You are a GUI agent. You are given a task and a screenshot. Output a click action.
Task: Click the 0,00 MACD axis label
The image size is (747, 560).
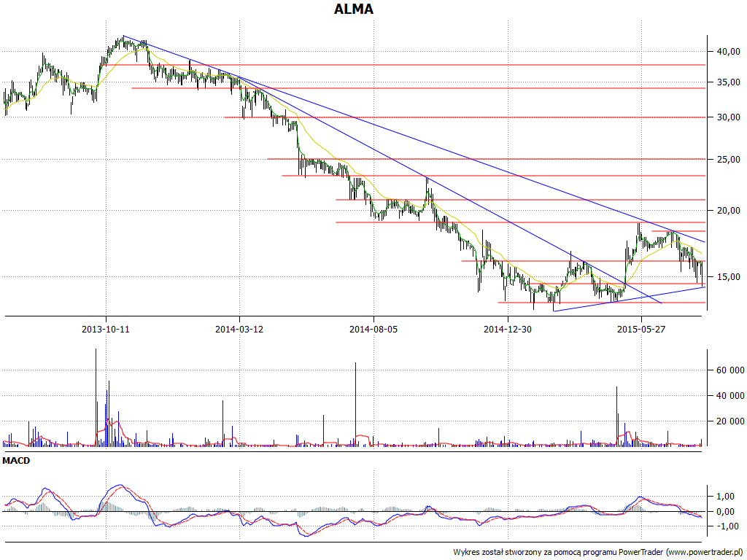[726, 511]
